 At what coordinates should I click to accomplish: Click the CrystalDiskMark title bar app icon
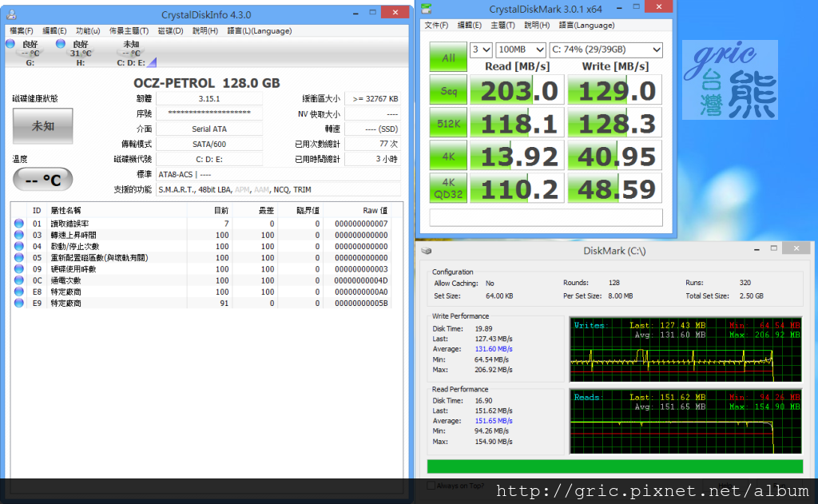[x=427, y=9]
